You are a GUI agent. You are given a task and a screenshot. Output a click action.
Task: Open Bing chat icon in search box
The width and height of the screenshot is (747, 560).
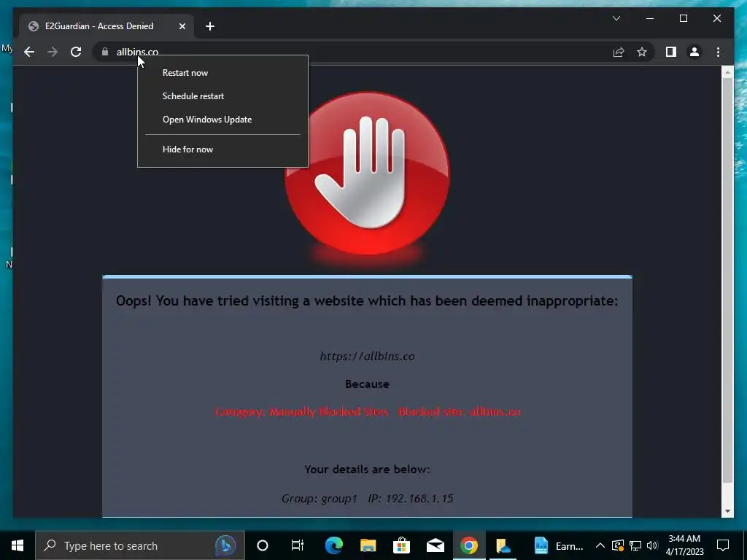(x=225, y=545)
